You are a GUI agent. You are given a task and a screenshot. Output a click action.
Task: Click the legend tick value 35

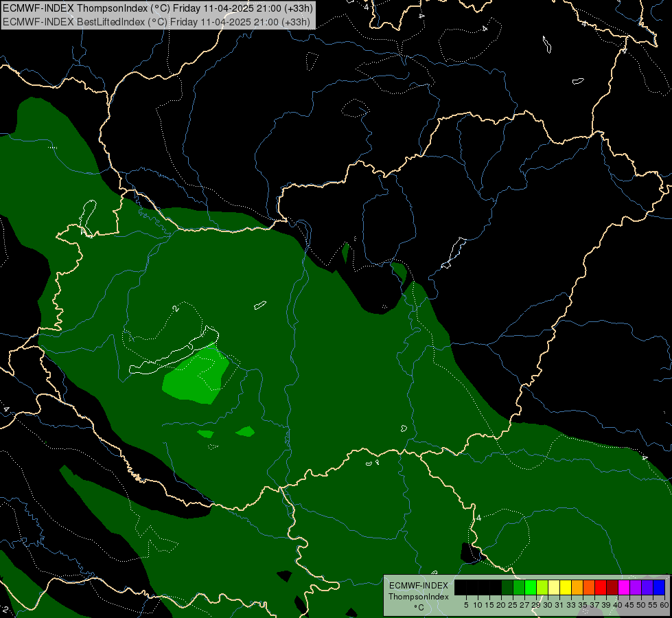(583, 605)
